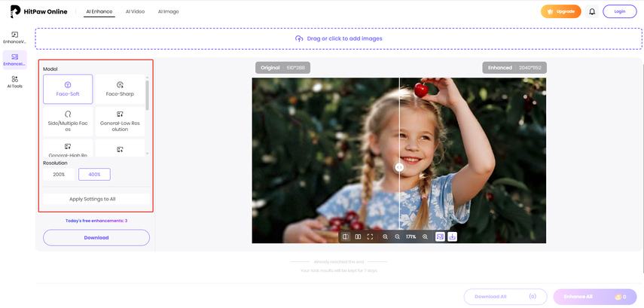Viewport: 644px width, 308px height.
Task: Select the Face-Sharp model
Action: [120, 89]
